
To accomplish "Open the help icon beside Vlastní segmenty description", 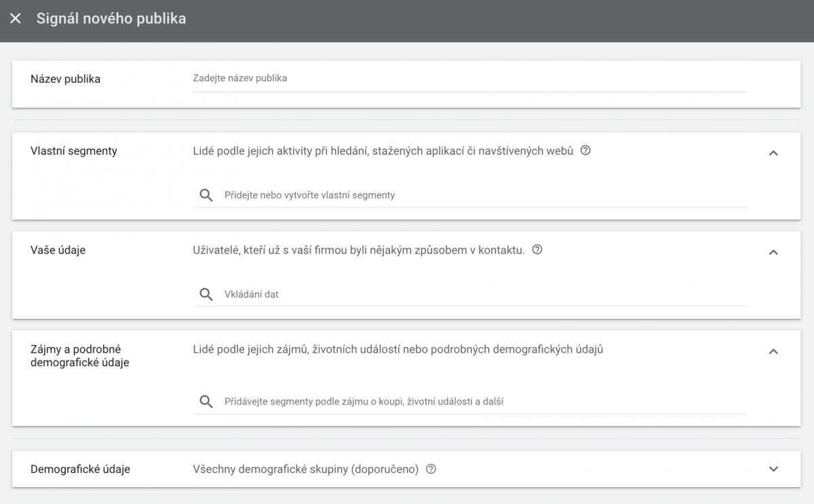I will point(585,150).
